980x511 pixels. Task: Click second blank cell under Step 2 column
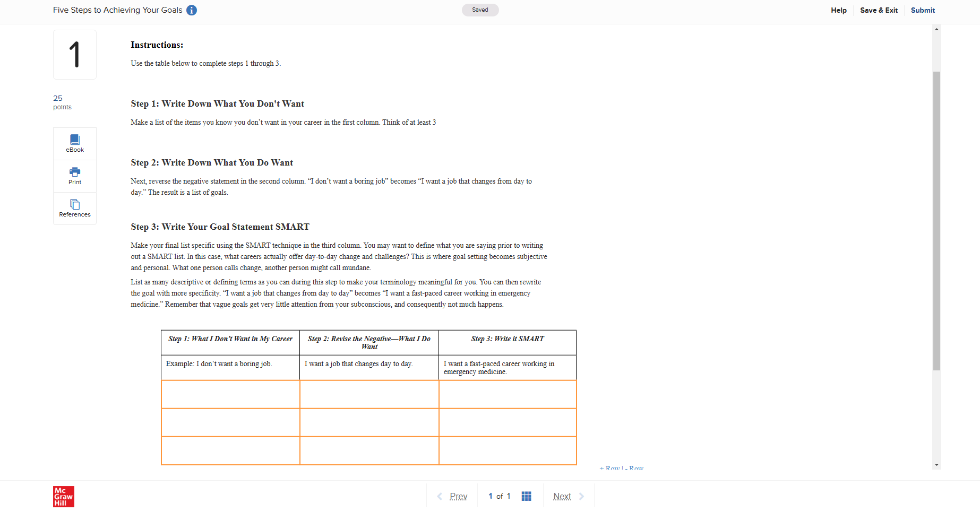coord(369,422)
